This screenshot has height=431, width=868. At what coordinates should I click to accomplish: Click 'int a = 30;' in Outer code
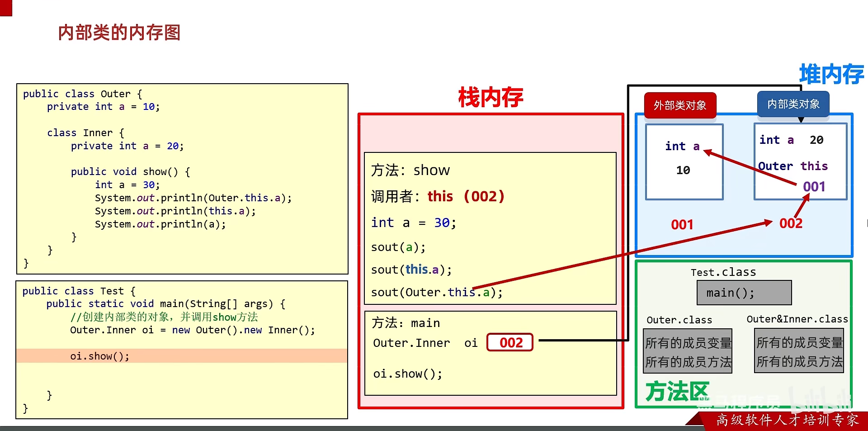pyautogui.click(x=127, y=185)
